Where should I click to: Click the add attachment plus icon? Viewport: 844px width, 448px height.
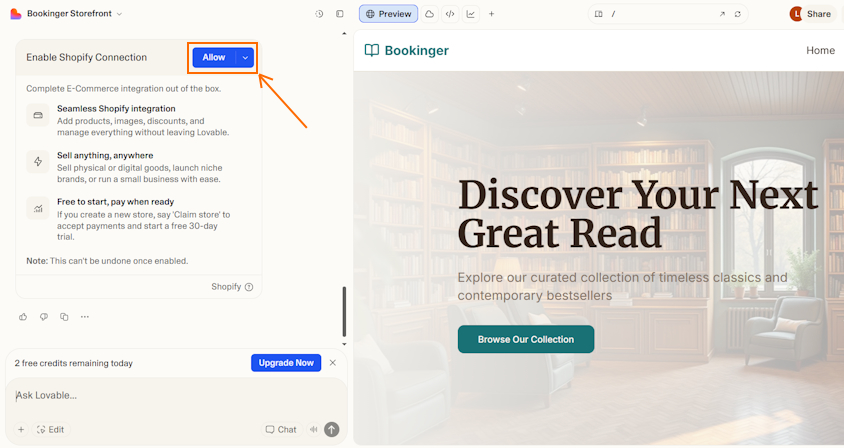coord(21,430)
